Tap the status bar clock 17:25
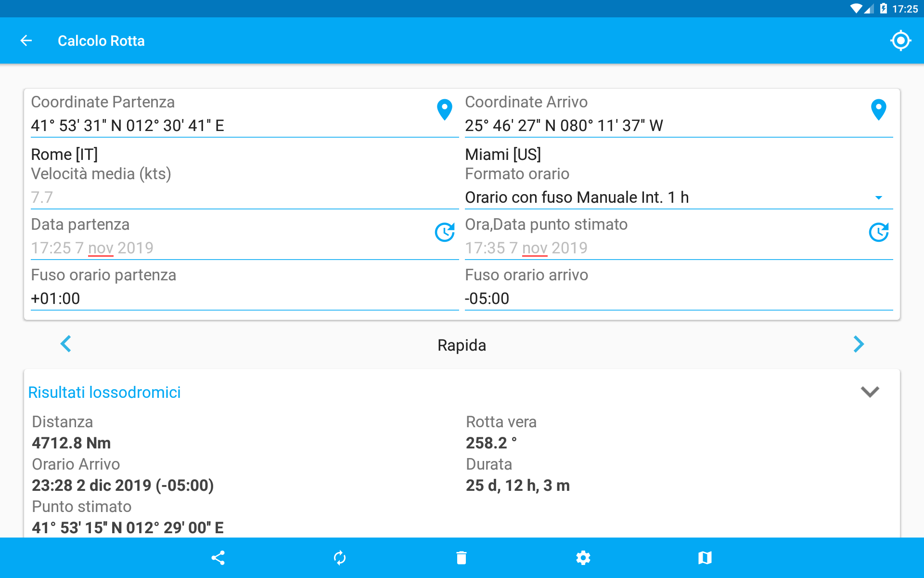924x578 pixels. (905, 9)
